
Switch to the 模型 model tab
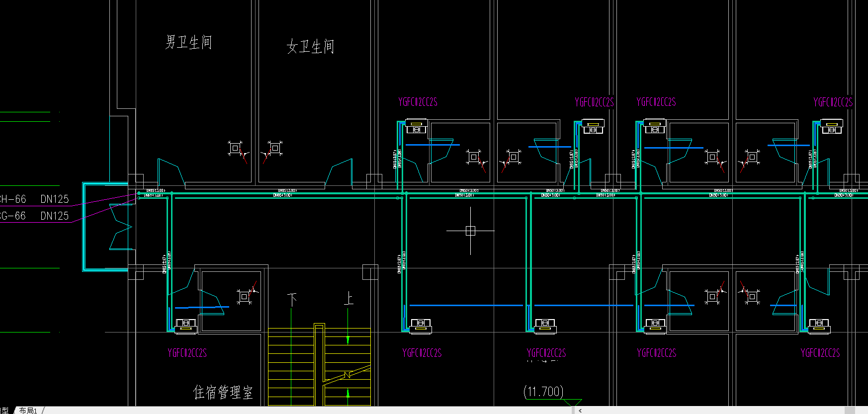coord(5,411)
